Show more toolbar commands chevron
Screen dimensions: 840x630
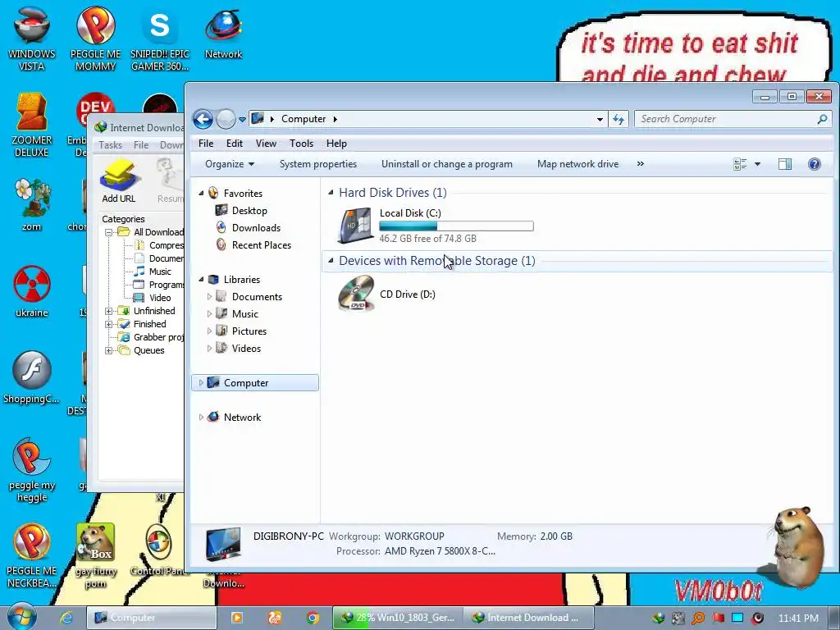(x=640, y=164)
